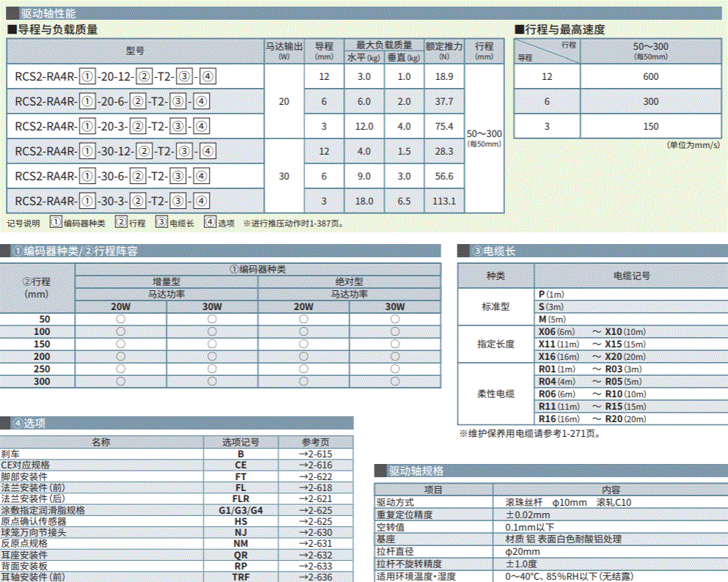The height and width of the screenshot is (582, 728).
Task: Open page reference →2-625 for G1/G3/G4
Action: (x=316, y=510)
